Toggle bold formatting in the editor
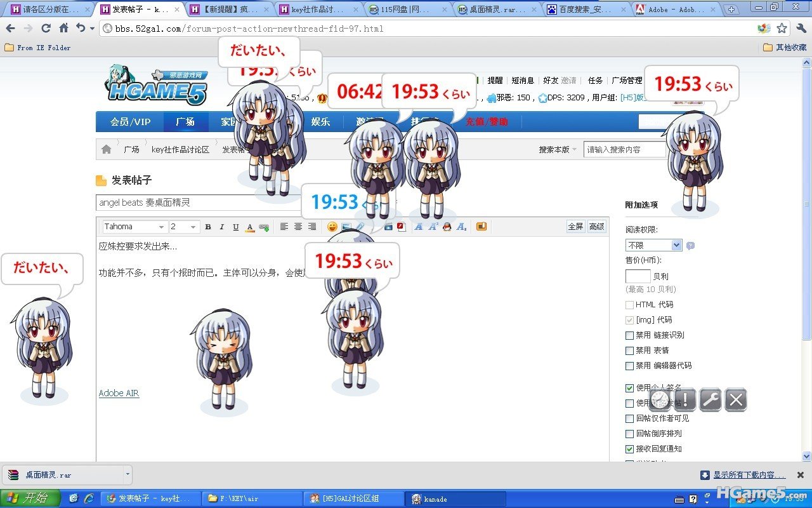This screenshot has height=508, width=812. (x=208, y=227)
